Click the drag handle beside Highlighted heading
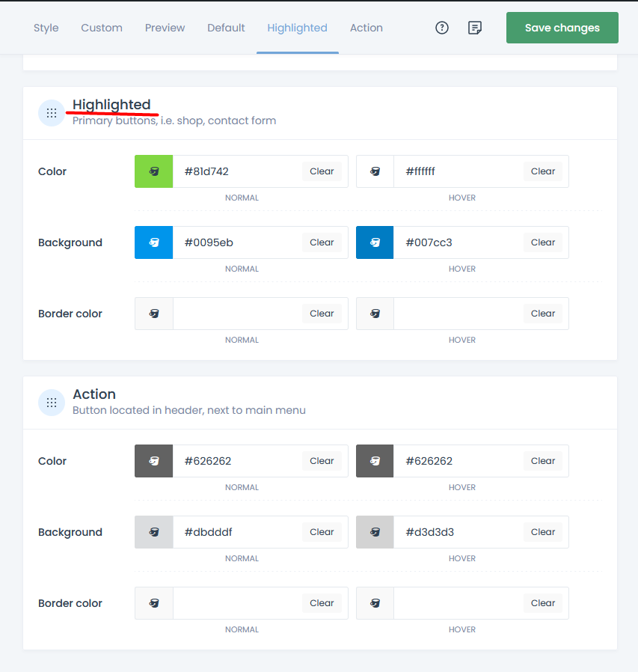This screenshot has height=672, width=638. click(51, 112)
